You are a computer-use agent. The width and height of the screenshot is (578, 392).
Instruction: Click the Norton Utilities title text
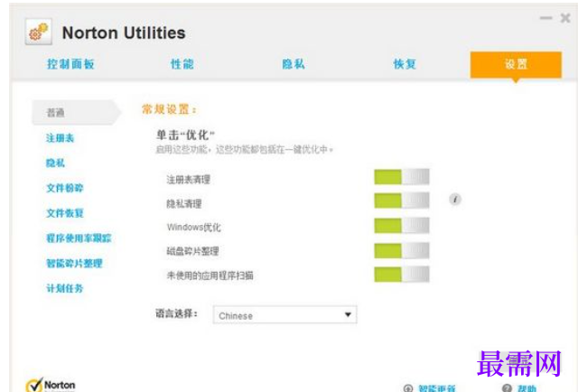coord(124,33)
